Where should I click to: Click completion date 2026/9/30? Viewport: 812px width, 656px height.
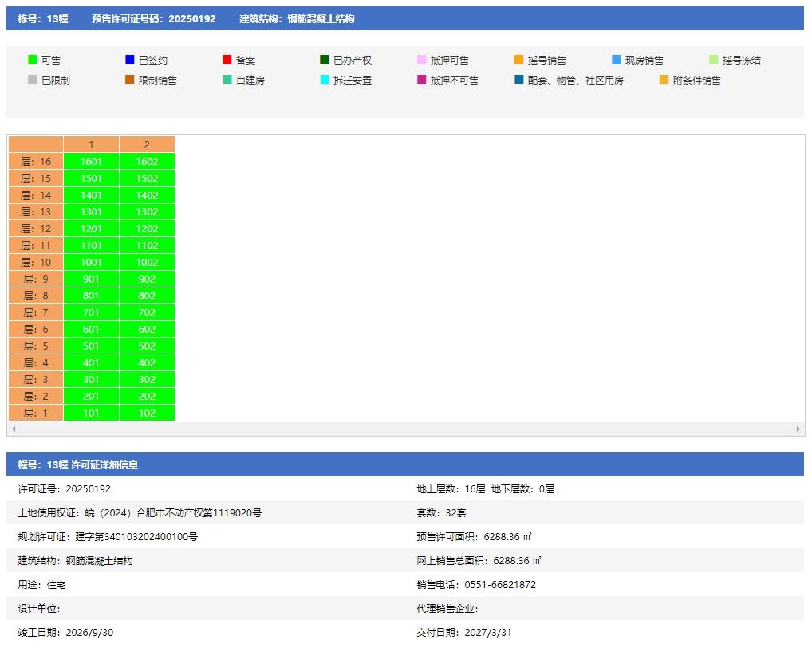pos(89,633)
